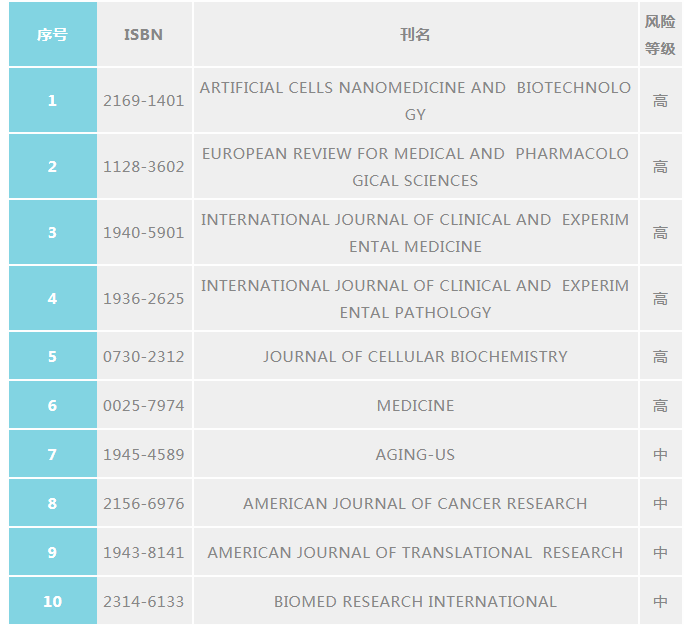The image size is (695, 625).
Task: Click row number 10 cell
Action: tap(53, 602)
